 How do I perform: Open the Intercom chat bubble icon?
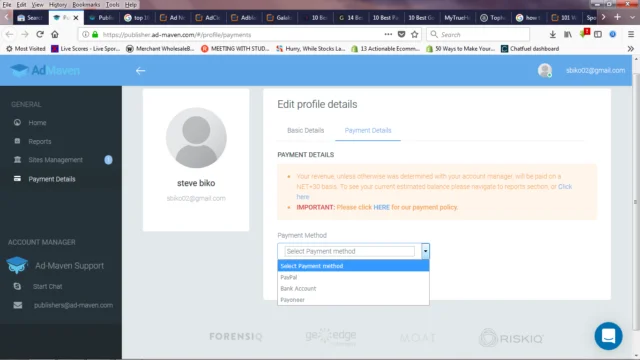(x=608, y=336)
